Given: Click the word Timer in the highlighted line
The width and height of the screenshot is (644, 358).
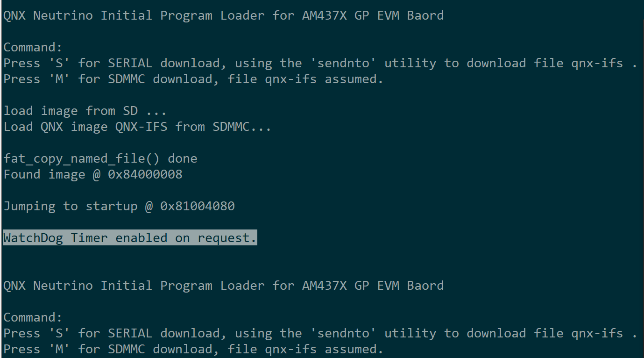Looking at the screenshot, I should (x=89, y=238).
